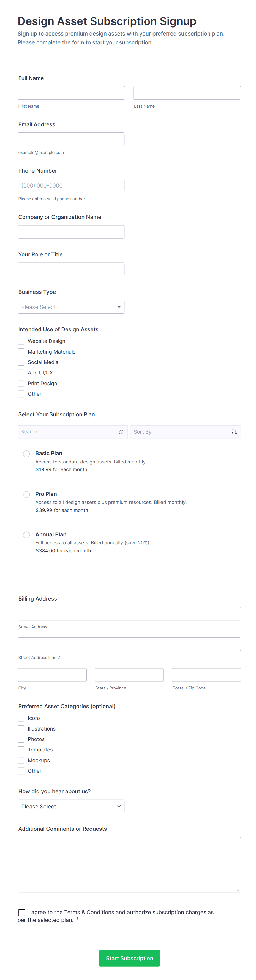Viewport: 256px width, 980px height.
Task: Click the search magnifier icon in plan search
Action: (121, 432)
